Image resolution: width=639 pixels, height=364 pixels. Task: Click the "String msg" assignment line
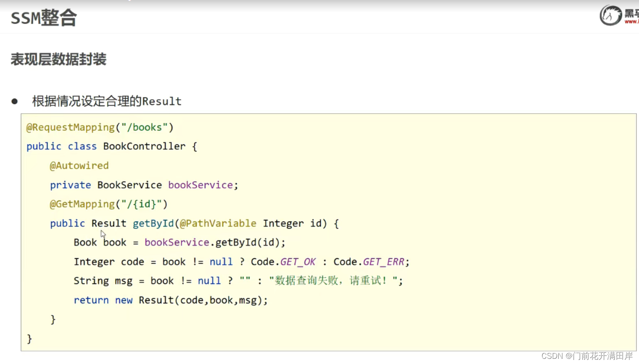[238, 281]
